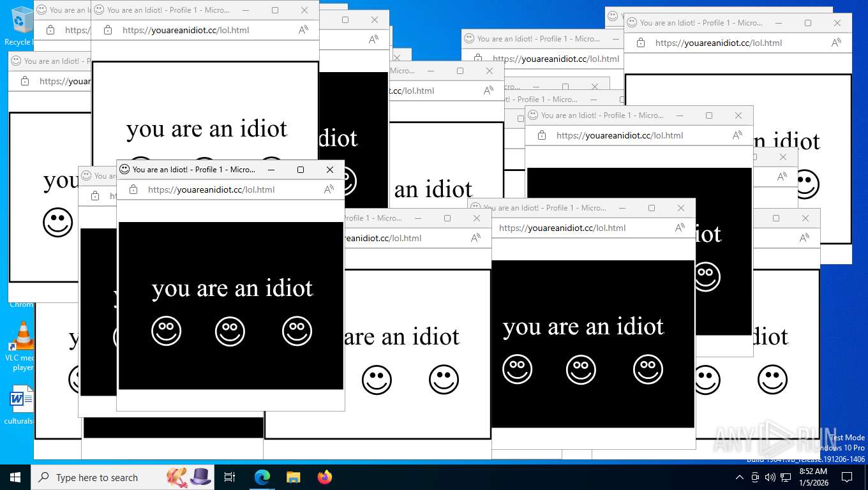Click the right smiley in the lower-right black window

[648, 369]
